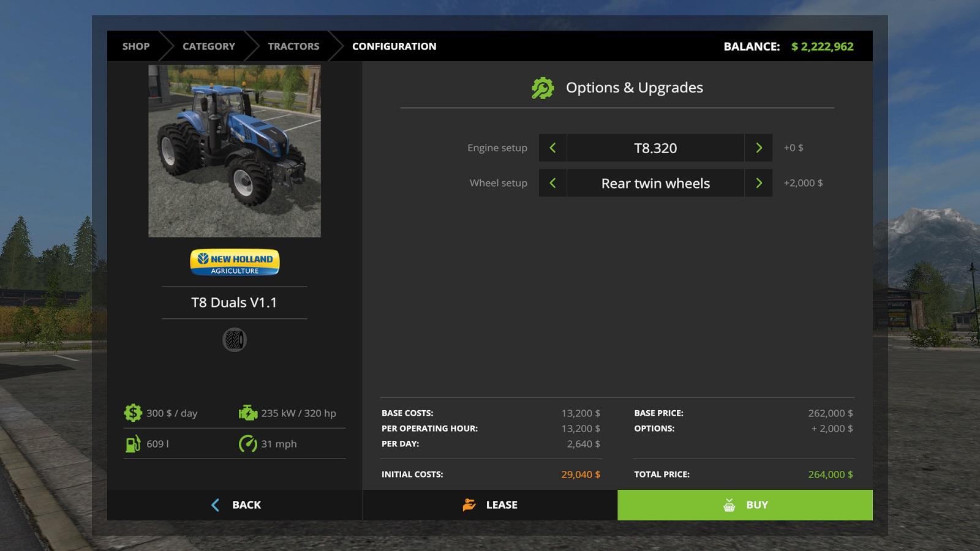Navigate to Category breadcrumb

coord(208,47)
